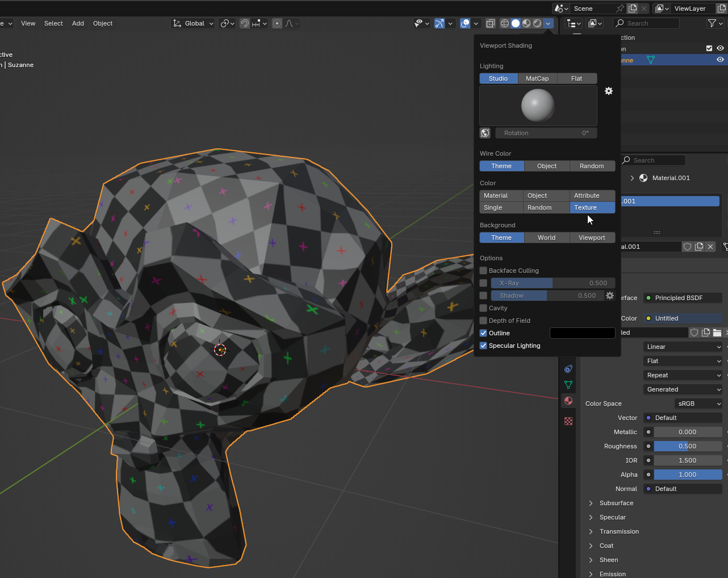The width and height of the screenshot is (728, 578).
Task: Disable the Outline checkbox
Action: point(483,333)
